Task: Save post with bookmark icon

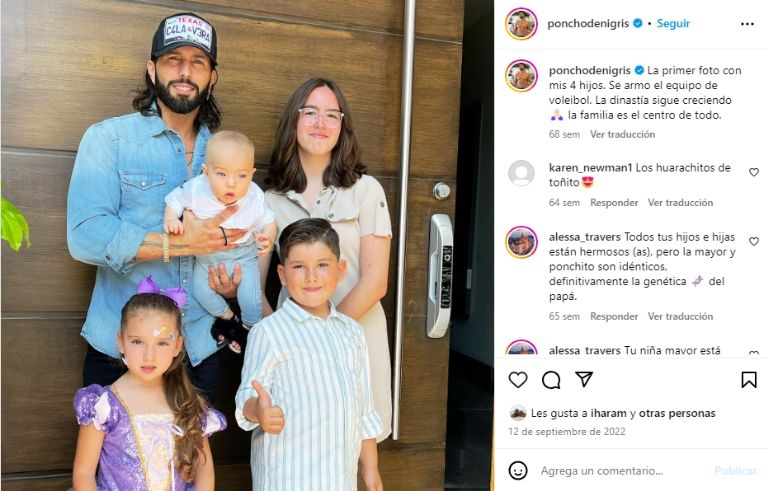Action: tap(749, 380)
